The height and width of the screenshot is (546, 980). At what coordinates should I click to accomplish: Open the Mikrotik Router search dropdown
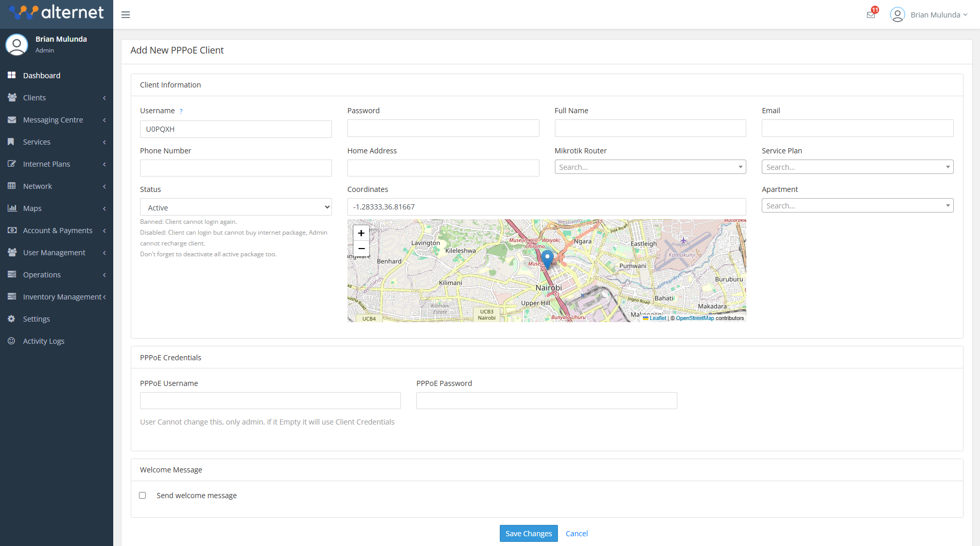[650, 167]
